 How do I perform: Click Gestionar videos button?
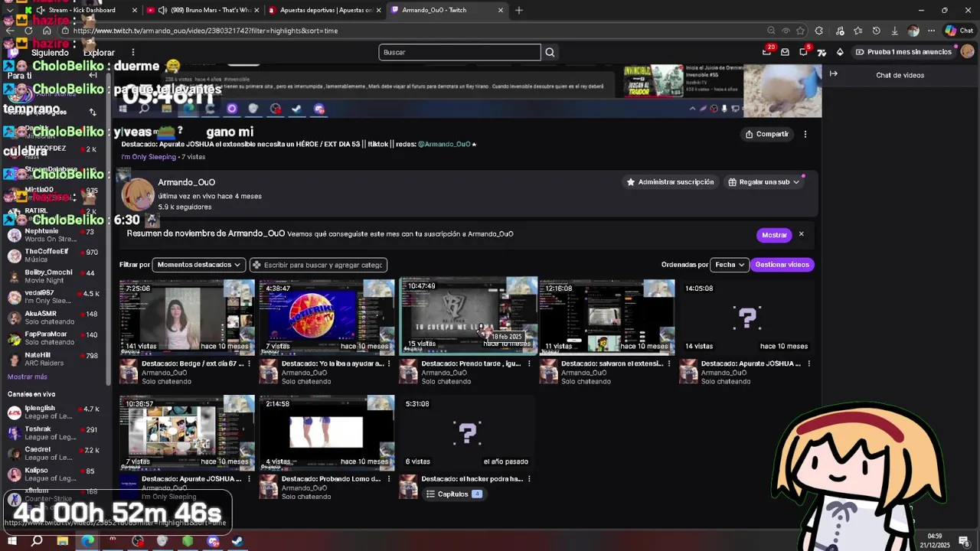coord(782,265)
